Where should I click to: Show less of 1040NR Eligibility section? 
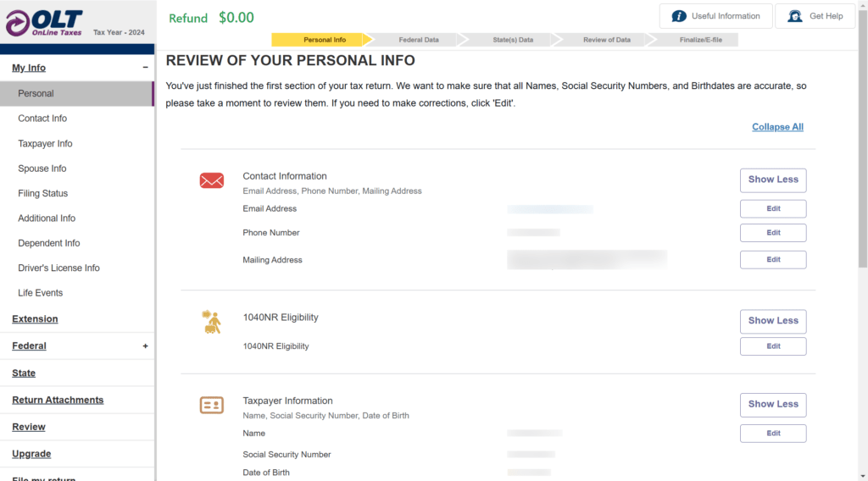[x=772, y=321]
